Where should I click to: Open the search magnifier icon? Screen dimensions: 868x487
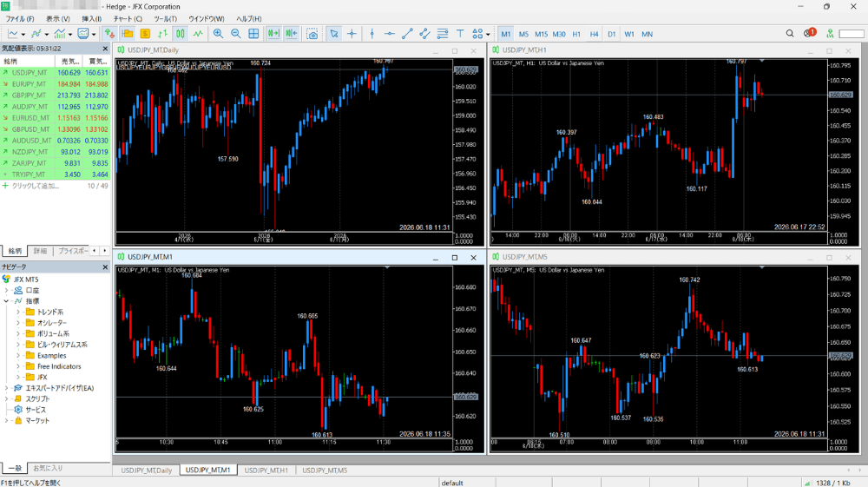point(790,34)
